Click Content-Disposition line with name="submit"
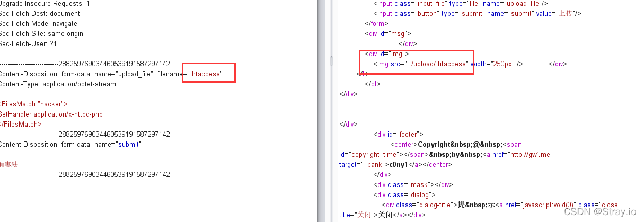 pyautogui.click(x=71, y=145)
